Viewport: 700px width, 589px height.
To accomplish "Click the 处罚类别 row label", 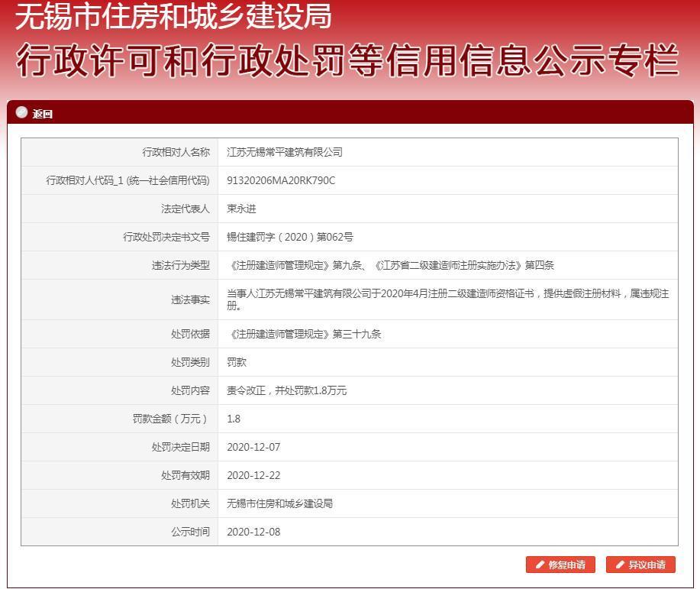I will (190, 362).
